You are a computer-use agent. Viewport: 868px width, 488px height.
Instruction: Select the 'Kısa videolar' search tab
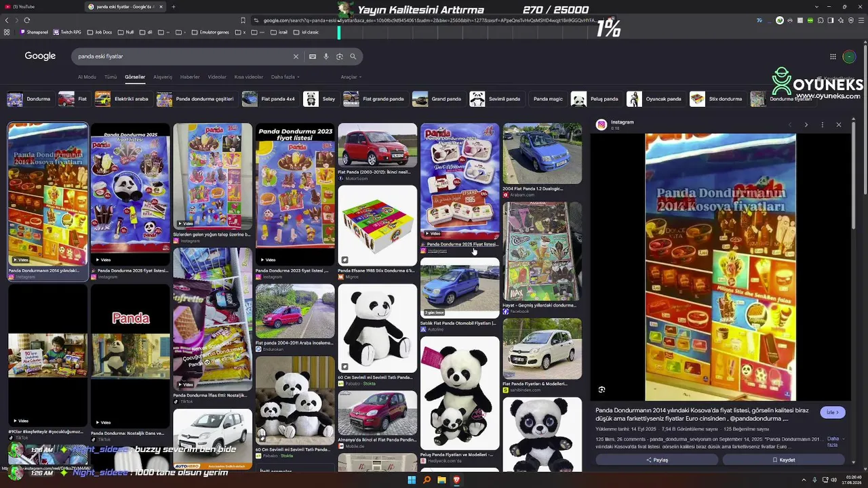point(249,77)
